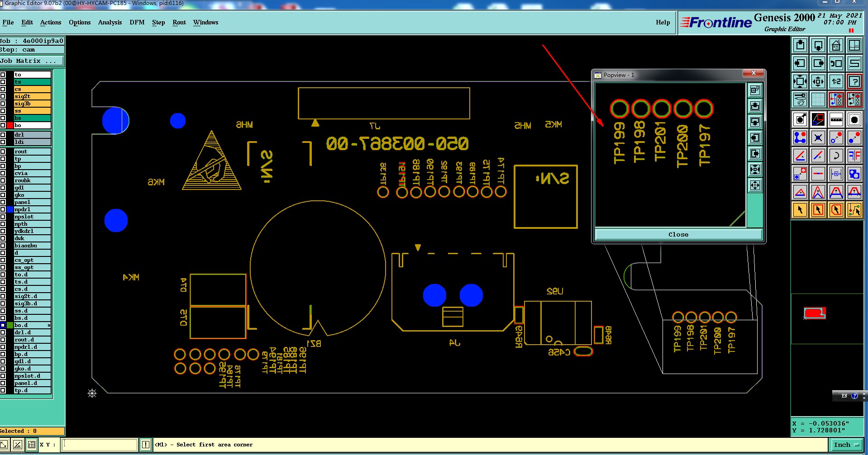This screenshot has width=868, height=455.
Task: Open the Windows menu
Action: coord(206,22)
